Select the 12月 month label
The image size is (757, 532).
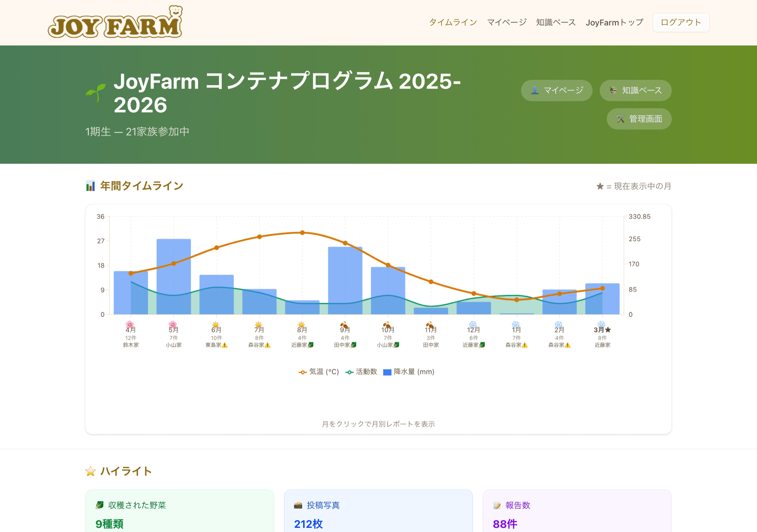474,330
